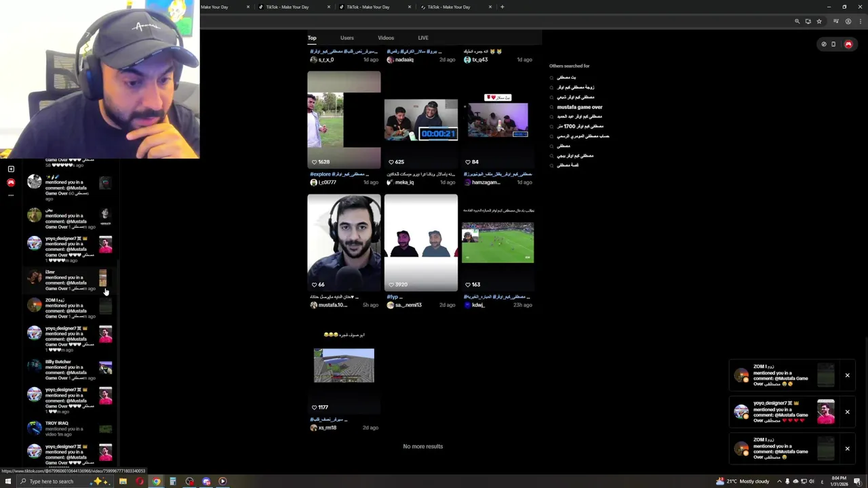Open the three-dot More icon in left sidebar
Screen dimensions: 868x488
click(11, 195)
